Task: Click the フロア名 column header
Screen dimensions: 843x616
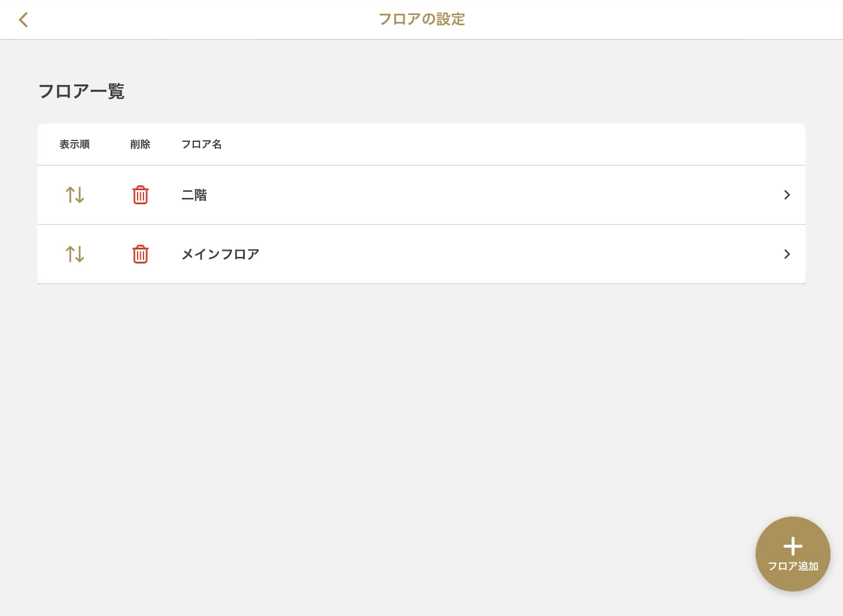Action: pos(202,144)
